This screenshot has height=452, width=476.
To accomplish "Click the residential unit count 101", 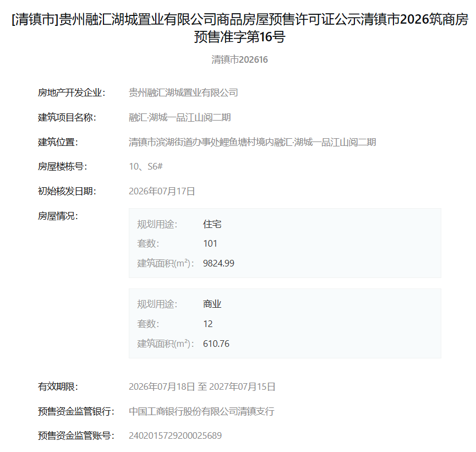I will (210, 244).
